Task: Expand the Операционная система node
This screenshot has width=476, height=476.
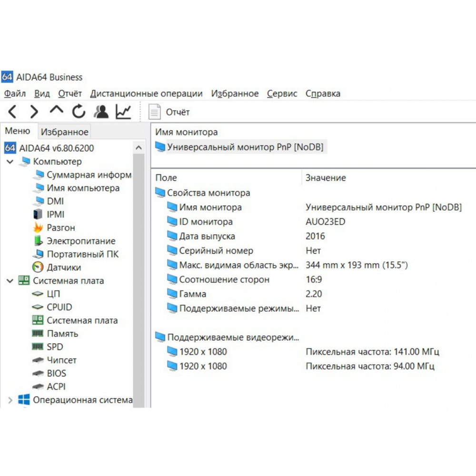Action: (x=10, y=400)
